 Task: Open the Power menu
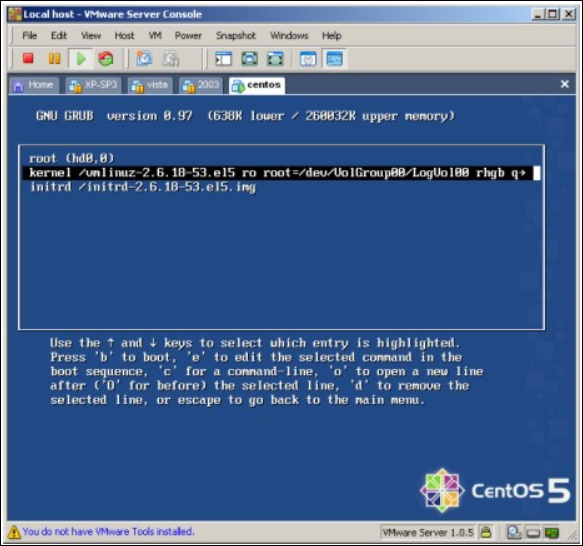click(188, 36)
